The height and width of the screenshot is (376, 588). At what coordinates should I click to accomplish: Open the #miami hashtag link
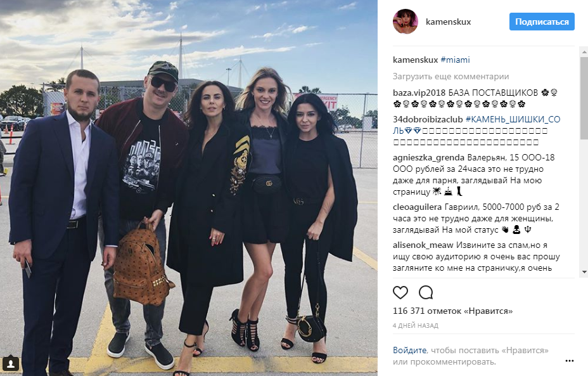point(455,60)
